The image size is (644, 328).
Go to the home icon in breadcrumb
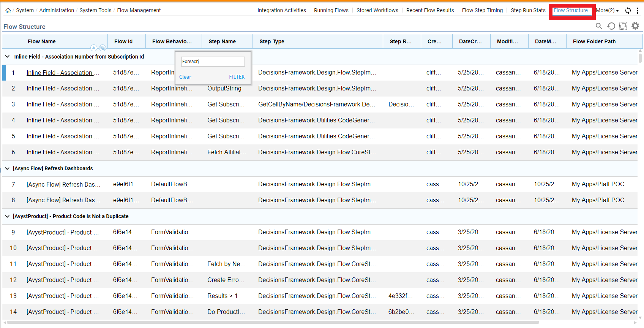point(8,11)
